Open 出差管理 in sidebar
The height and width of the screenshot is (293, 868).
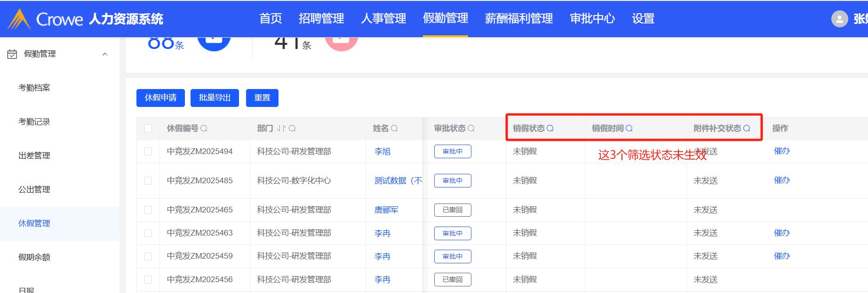pyautogui.click(x=34, y=155)
